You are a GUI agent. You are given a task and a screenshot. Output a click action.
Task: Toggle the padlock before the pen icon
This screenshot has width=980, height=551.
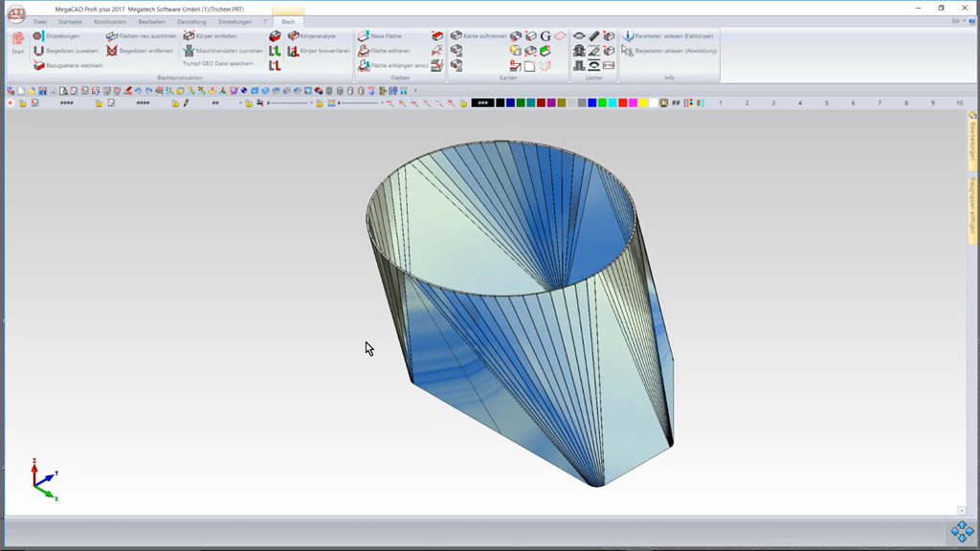point(175,103)
